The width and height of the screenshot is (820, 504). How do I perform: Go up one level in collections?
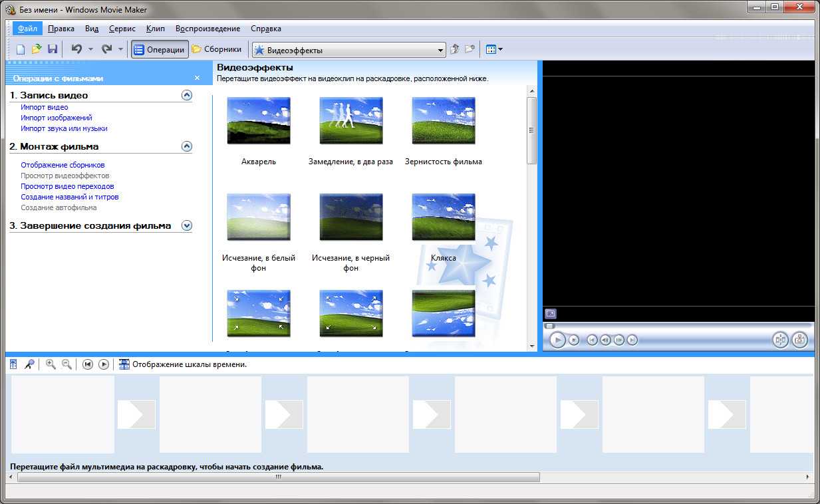pyautogui.click(x=455, y=49)
